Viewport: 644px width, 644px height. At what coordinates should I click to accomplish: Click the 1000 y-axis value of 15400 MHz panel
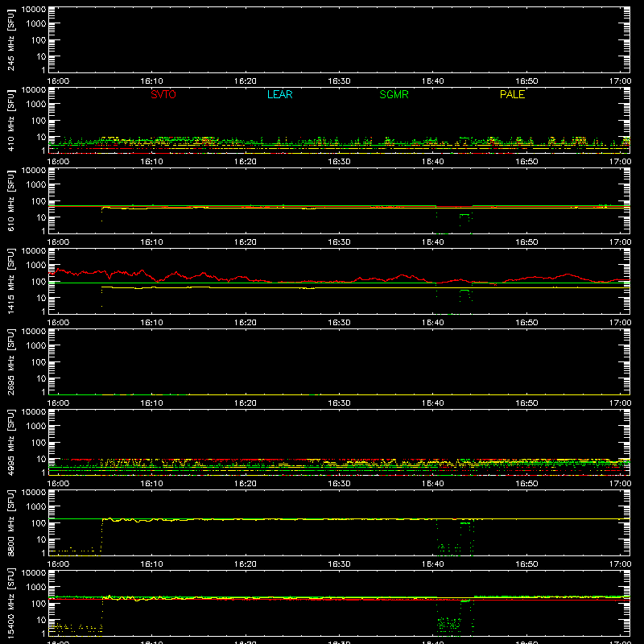coord(35,588)
